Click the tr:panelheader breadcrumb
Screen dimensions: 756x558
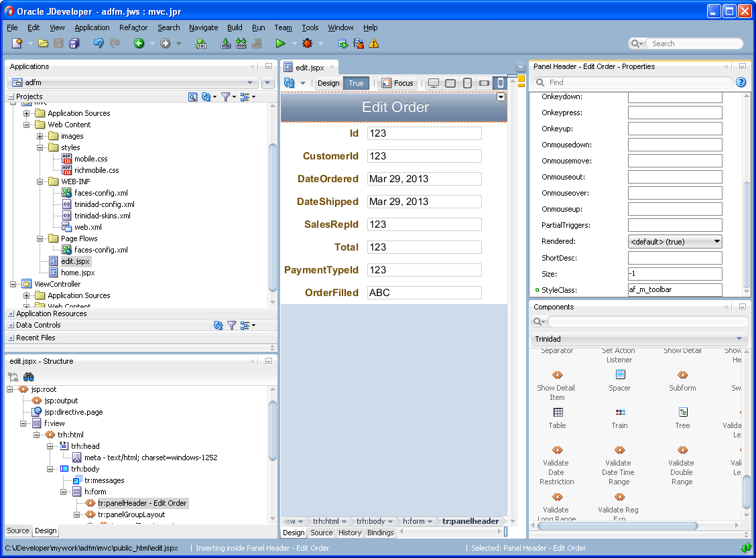(470, 521)
